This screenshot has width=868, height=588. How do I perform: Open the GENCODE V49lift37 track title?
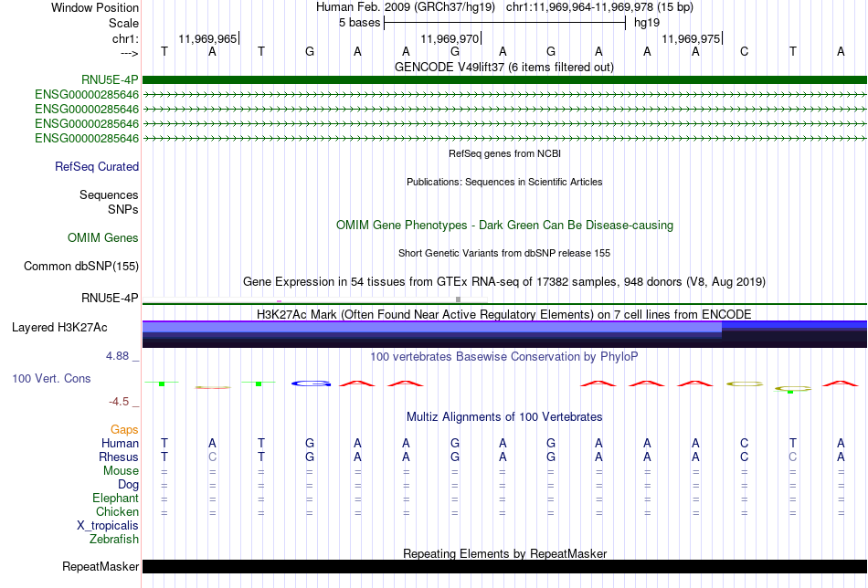coord(504,67)
